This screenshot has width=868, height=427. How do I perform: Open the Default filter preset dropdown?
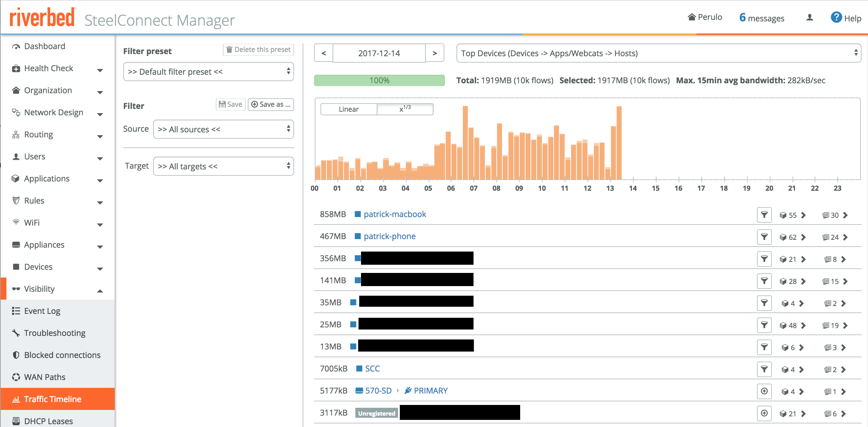tap(208, 72)
